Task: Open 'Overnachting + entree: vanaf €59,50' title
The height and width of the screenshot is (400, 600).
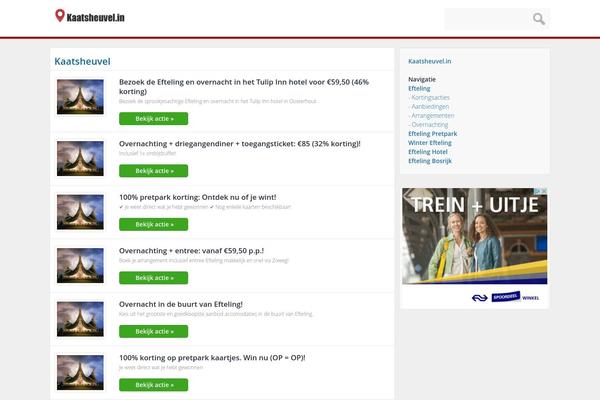Action: click(191, 251)
